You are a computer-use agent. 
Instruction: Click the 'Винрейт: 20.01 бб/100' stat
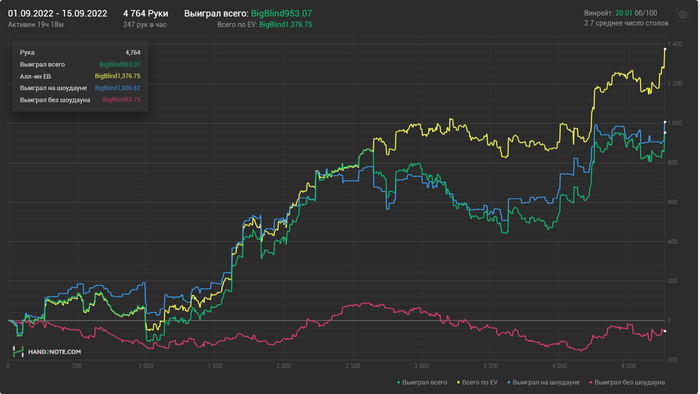(621, 13)
